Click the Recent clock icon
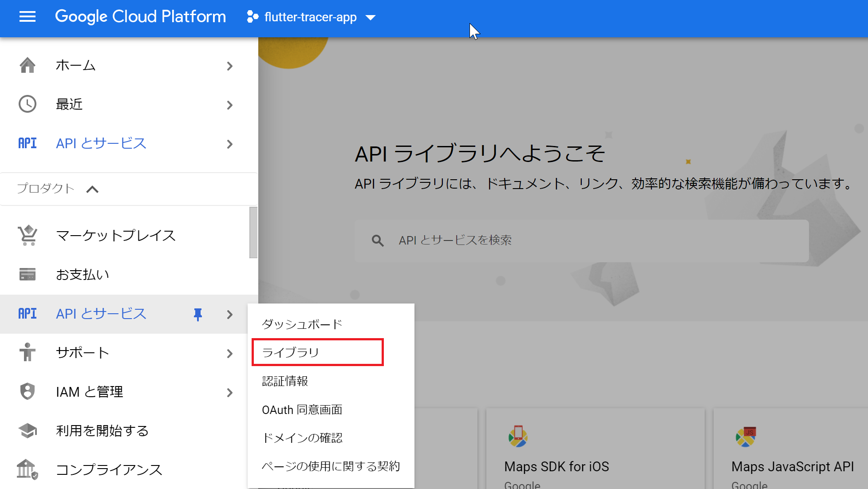The height and width of the screenshot is (489, 868). (x=28, y=104)
